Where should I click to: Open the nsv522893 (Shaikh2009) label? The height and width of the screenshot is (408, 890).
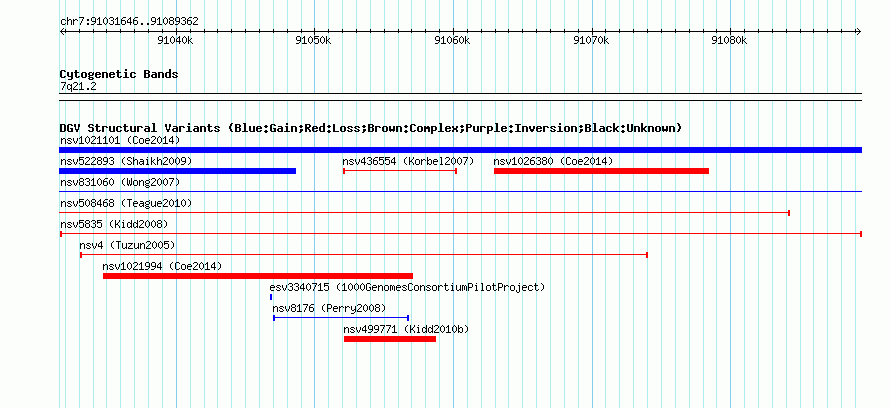126,161
